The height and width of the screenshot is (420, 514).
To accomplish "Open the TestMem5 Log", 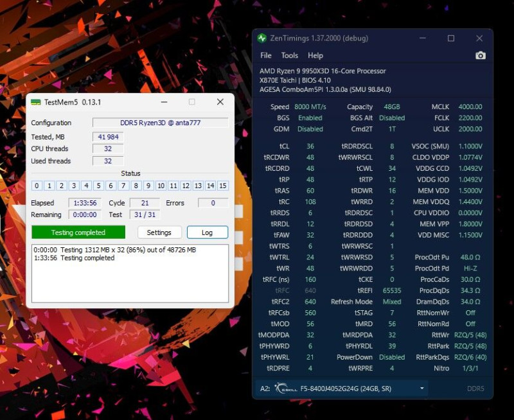I will point(207,232).
